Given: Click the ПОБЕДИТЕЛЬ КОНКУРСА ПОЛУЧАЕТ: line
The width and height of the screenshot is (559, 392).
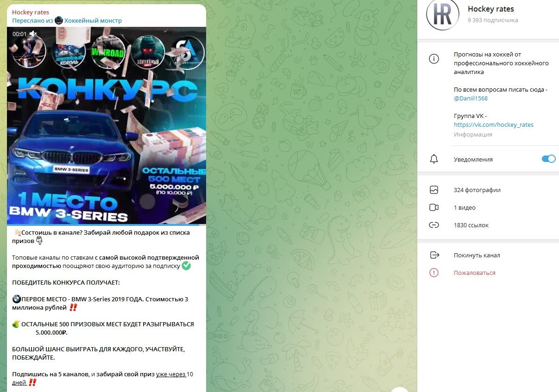Looking at the screenshot, I should click(66, 283).
